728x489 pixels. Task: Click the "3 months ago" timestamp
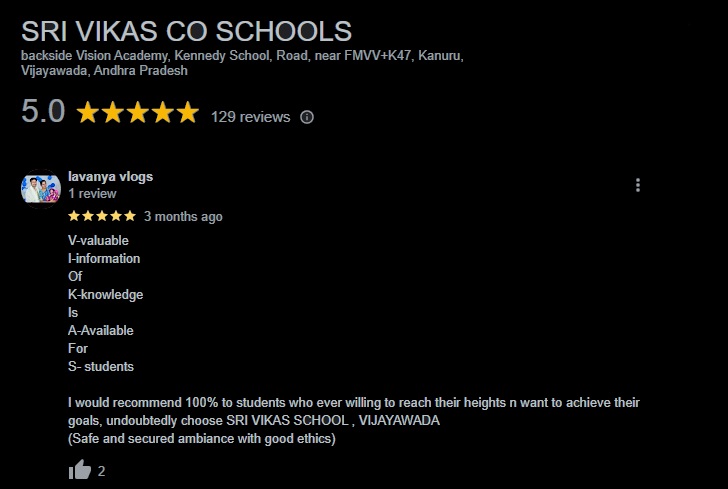coord(183,217)
